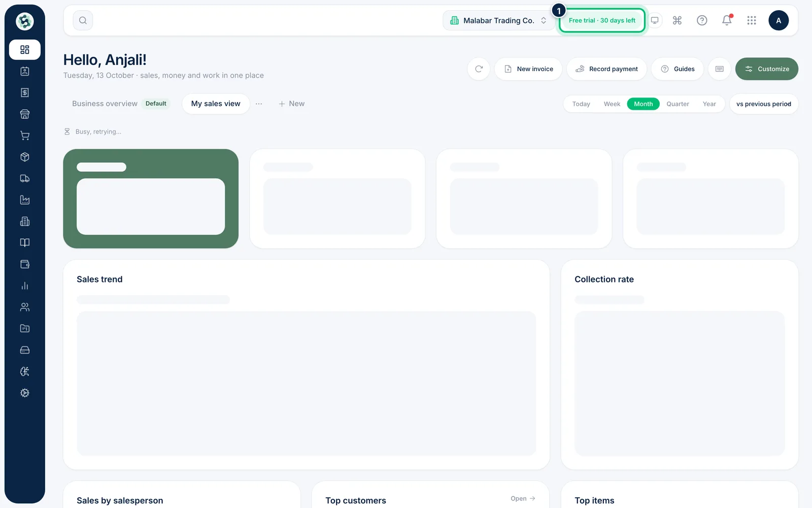Select the Month period
This screenshot has width=812, height=508.
(x=644, y=104)
